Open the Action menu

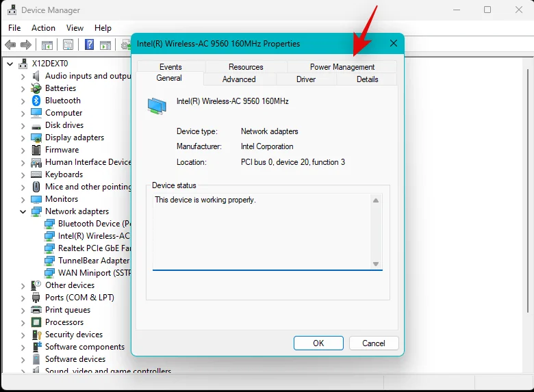[x=43, y=28]
